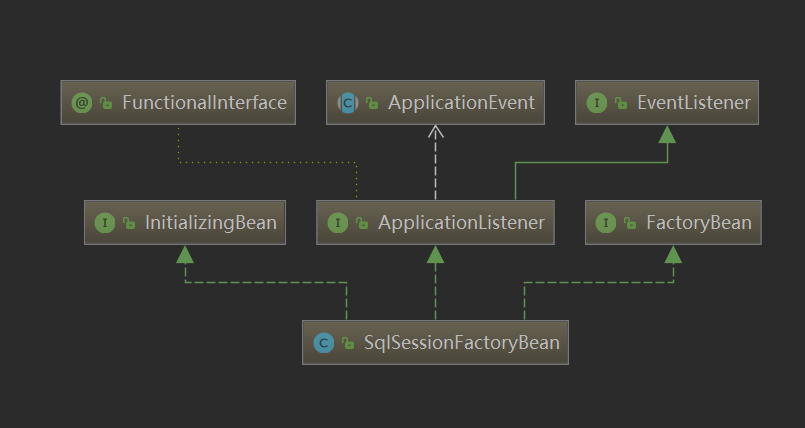Click the annotation @ icon on FunctionalInterface
805x428 pixels.
click(82, 103)
